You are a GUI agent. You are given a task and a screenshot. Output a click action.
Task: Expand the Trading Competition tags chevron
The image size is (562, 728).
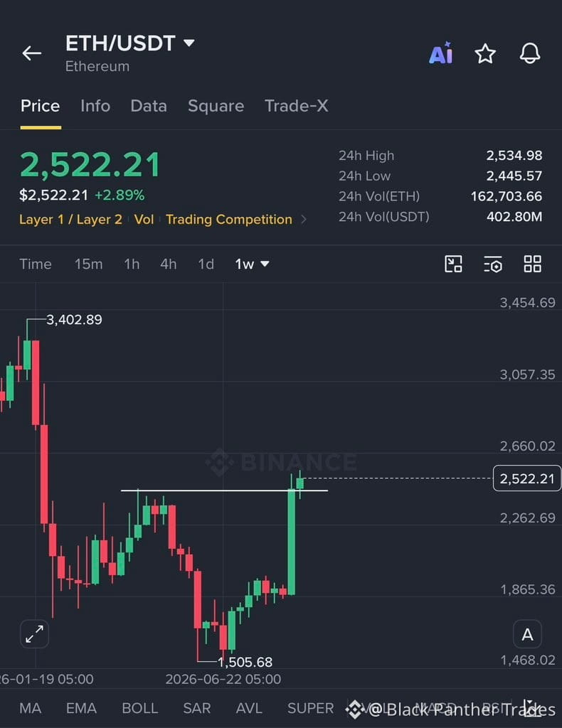[304, 219]
